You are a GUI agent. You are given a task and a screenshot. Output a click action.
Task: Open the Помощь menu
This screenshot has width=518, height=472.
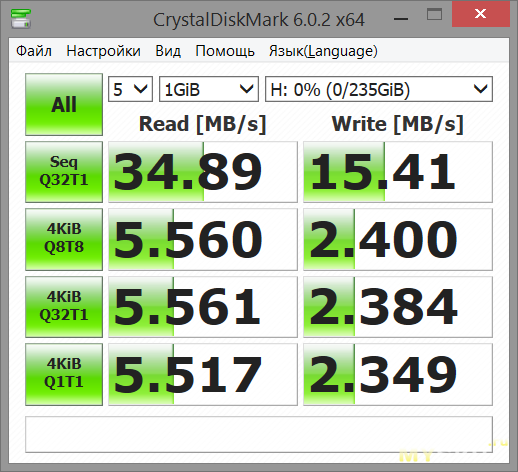pos(225,51)
